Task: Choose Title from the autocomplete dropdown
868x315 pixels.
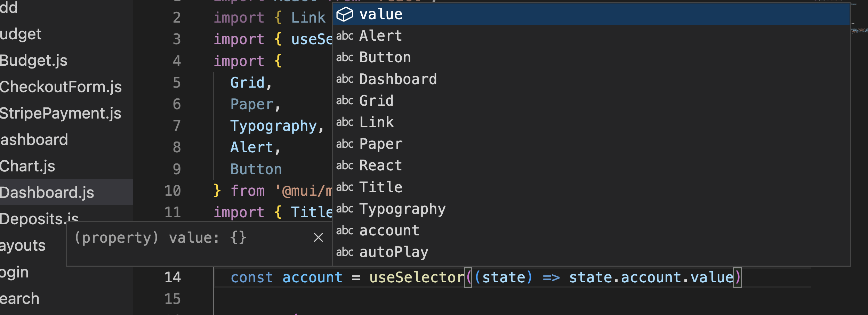Action: (x=380, y=187)
